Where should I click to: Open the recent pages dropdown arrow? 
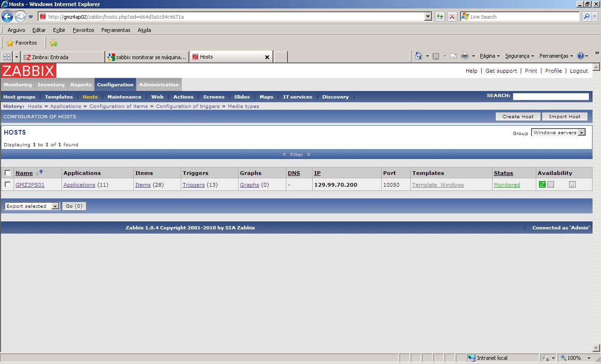point(31,17)
